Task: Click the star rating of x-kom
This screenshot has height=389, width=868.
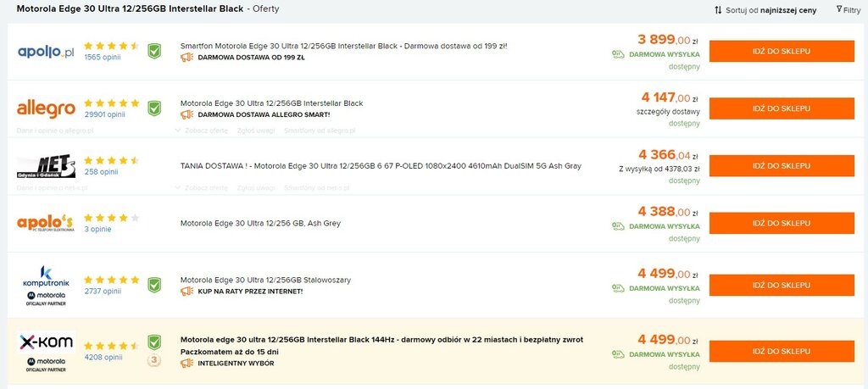Action: [111, 346]
